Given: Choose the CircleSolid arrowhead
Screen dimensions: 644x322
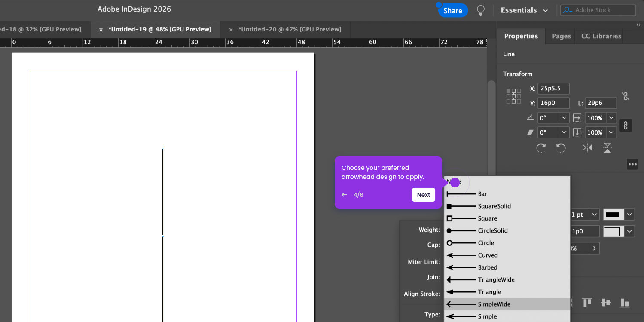Looking at the screenshot, I should tap(507, 231).
